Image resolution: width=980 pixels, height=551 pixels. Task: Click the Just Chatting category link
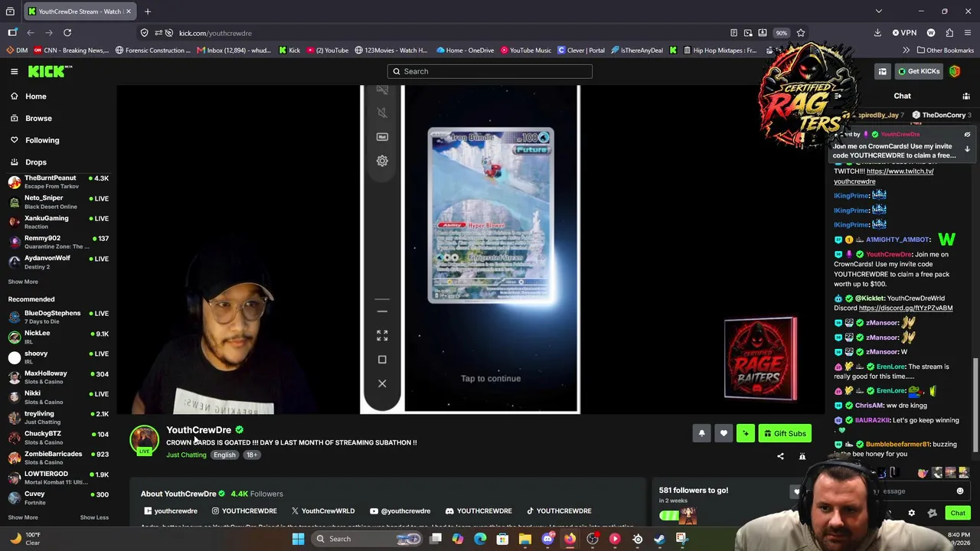(186, 455)
